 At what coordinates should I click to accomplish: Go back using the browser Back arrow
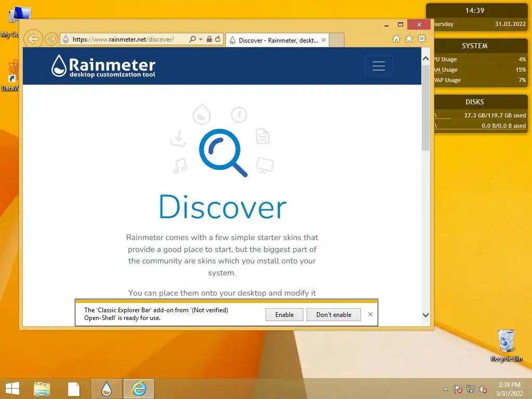point(33,39)
